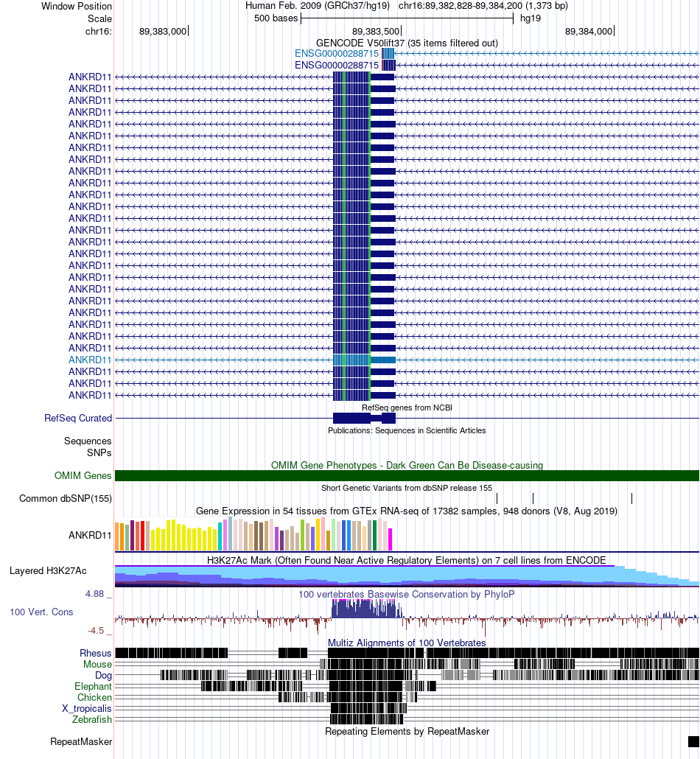Select the Chicken alignment label

coord(94,698)
